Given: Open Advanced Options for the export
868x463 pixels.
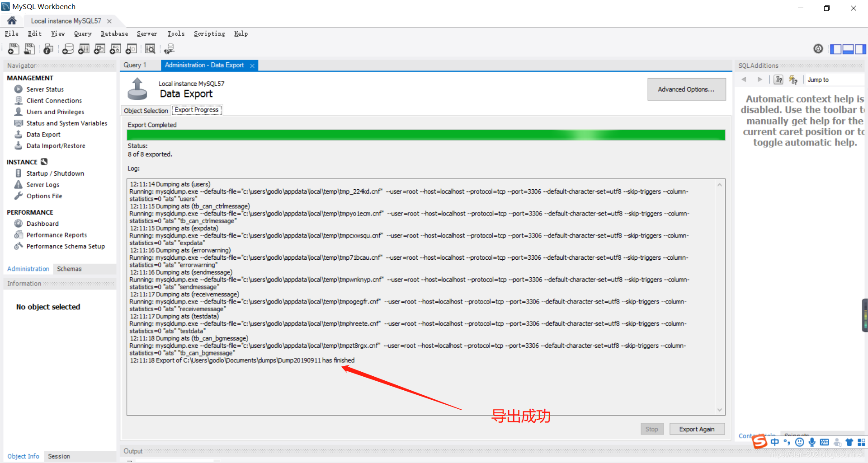Looking at the screenshot, I should pyautogui.click(x=686, y=89).
